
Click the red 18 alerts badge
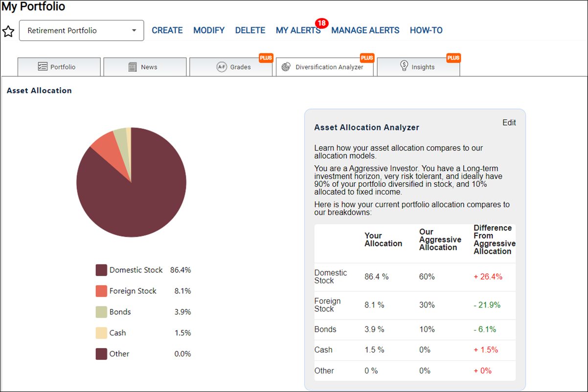(321, 23)
